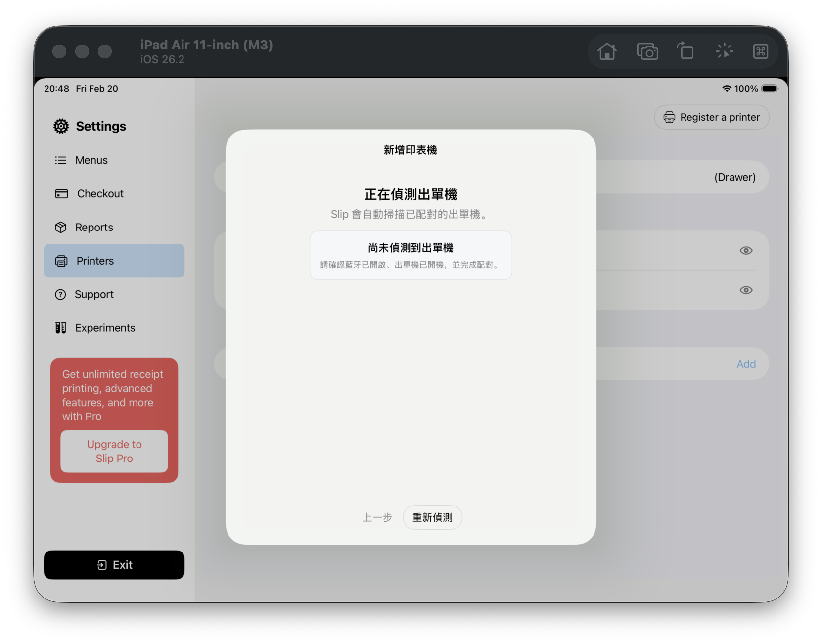This screenshot has width=822, height=644.
Task: Click the Wi-Fi status icon
Action: click(x=726, y=89)
